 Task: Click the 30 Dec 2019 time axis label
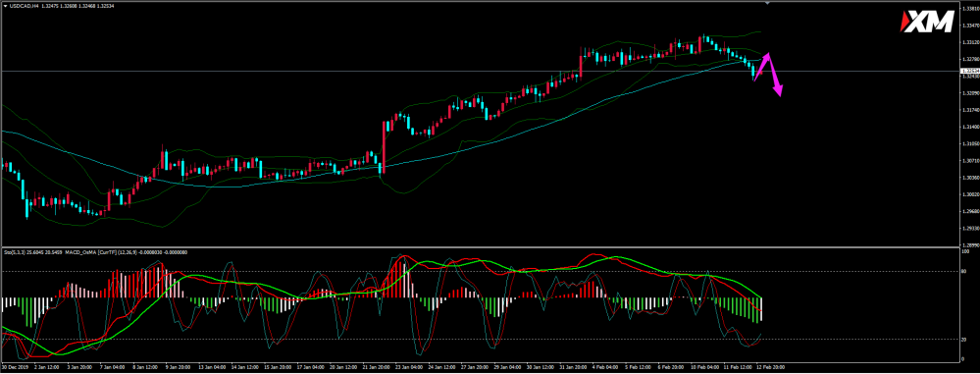click(15, 366)
